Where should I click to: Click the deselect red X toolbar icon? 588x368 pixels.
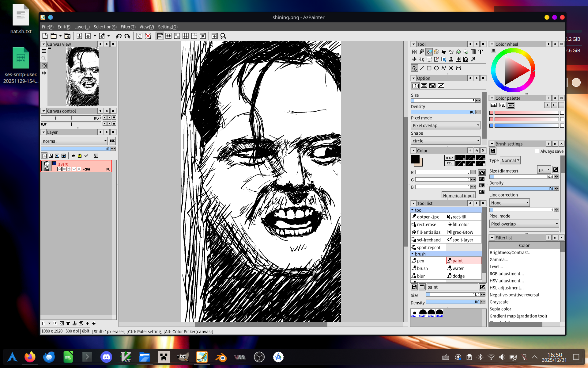point(148,36)
